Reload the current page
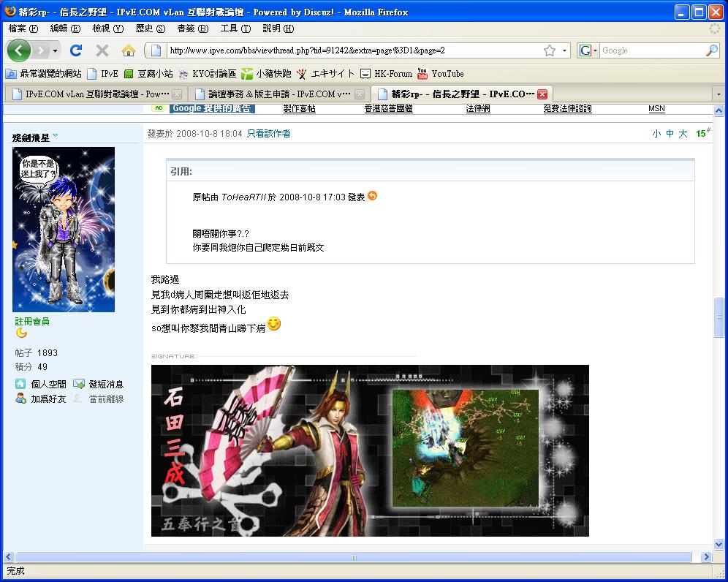728x582 pixels. point(76,50)
